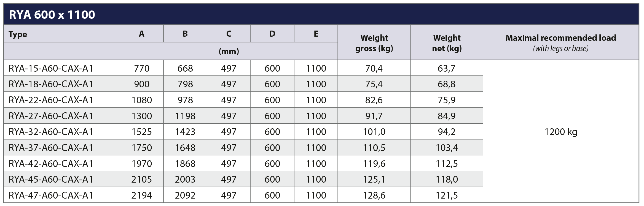644x206 pixels.
Task: Click the RYA 600 x 1100 table title
Action: pos(52,15)
